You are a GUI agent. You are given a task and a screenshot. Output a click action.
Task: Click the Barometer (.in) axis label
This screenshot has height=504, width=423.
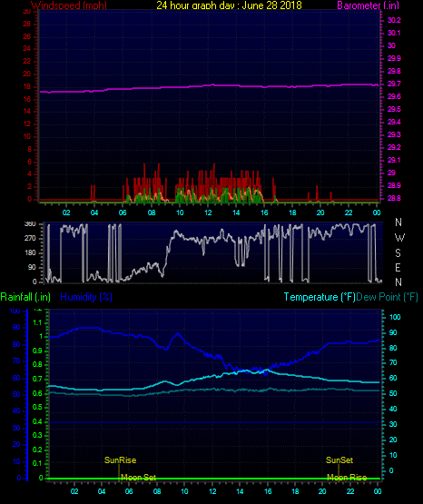pos(368,5)
